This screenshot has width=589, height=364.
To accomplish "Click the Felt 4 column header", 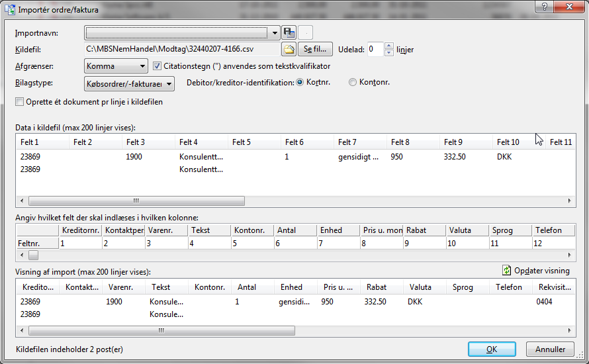I will point(201,142).
